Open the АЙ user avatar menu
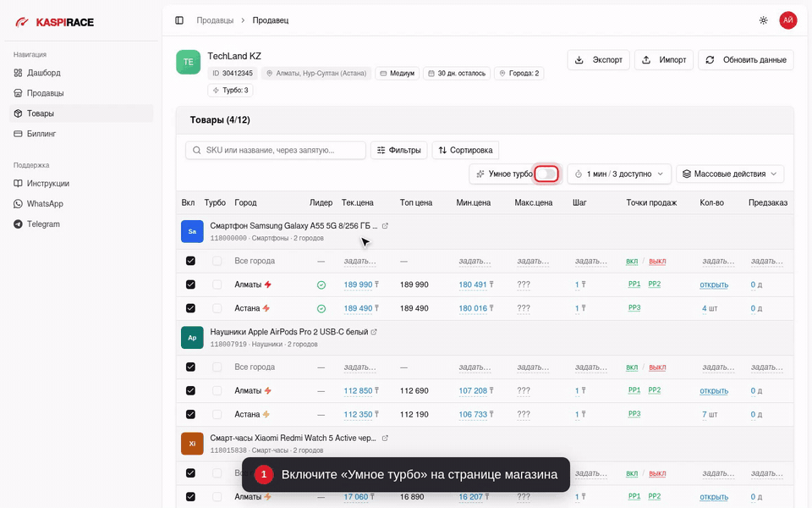 [788, 20]
